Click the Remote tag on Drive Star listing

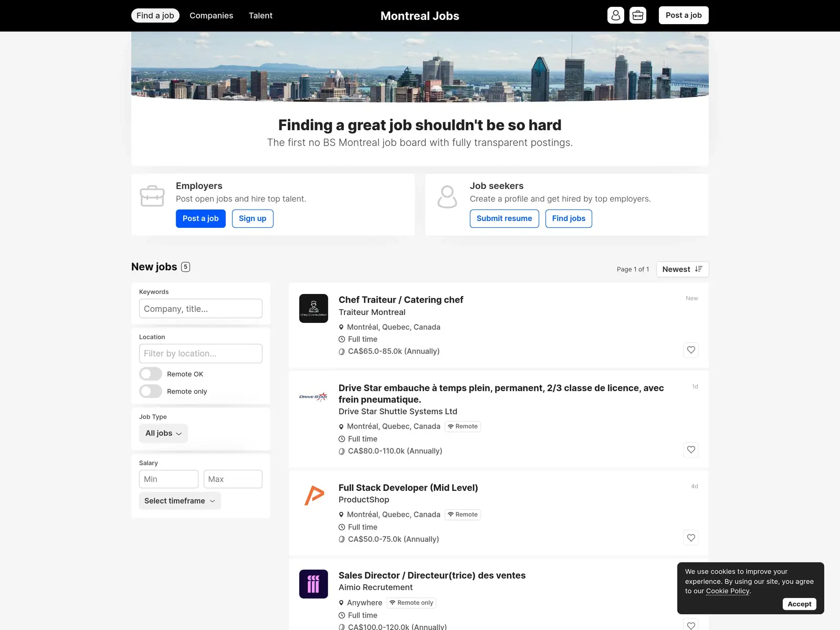463,426
